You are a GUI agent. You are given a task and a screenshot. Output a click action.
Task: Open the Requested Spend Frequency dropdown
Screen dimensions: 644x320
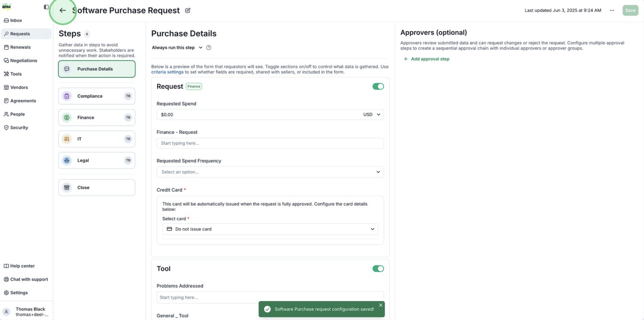coord(270,172)
